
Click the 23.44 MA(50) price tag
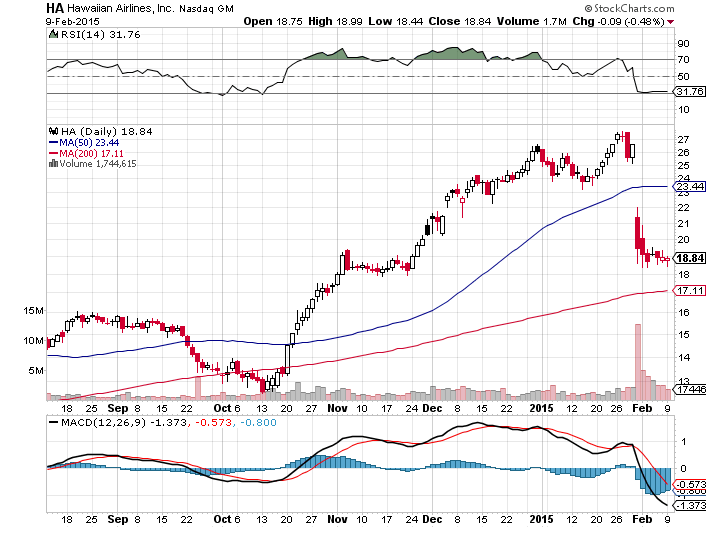690,187
